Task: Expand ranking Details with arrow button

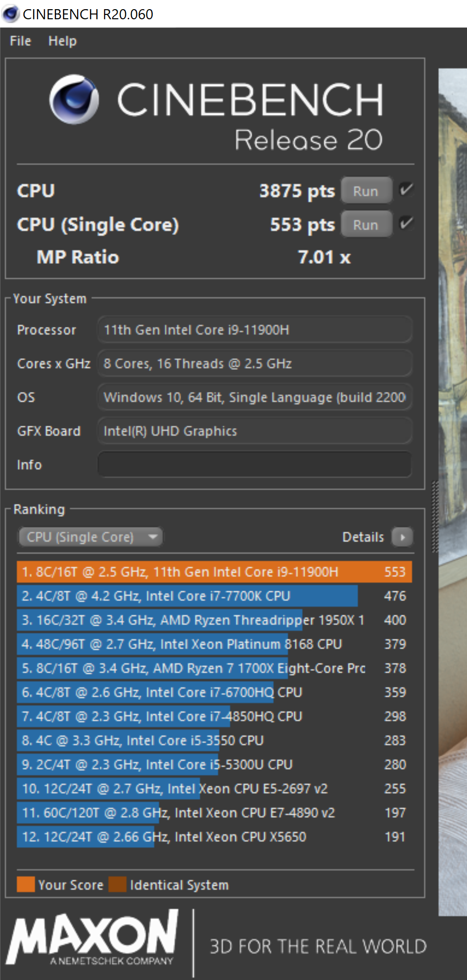Action: tap(402, 537)
